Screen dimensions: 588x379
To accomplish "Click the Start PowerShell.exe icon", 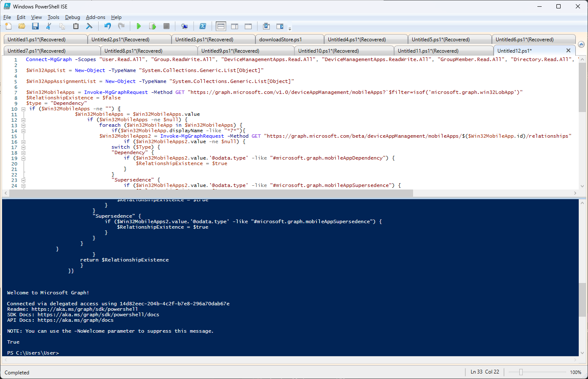I will point(203,26).
